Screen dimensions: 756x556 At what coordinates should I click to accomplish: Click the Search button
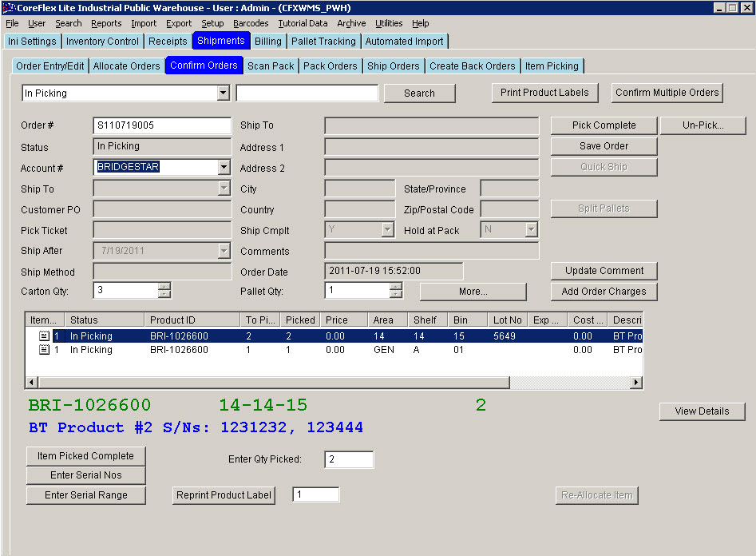point(419,93)
